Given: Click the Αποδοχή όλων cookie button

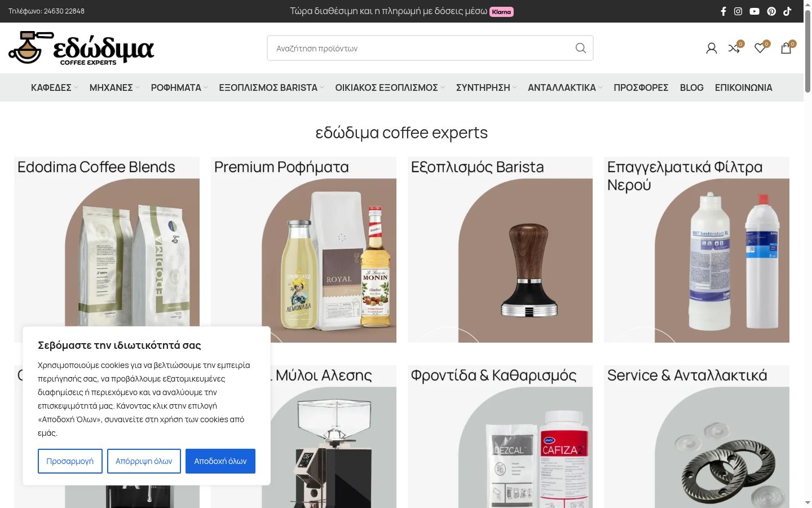Looking at the screenshot, I should click(220, 461).
